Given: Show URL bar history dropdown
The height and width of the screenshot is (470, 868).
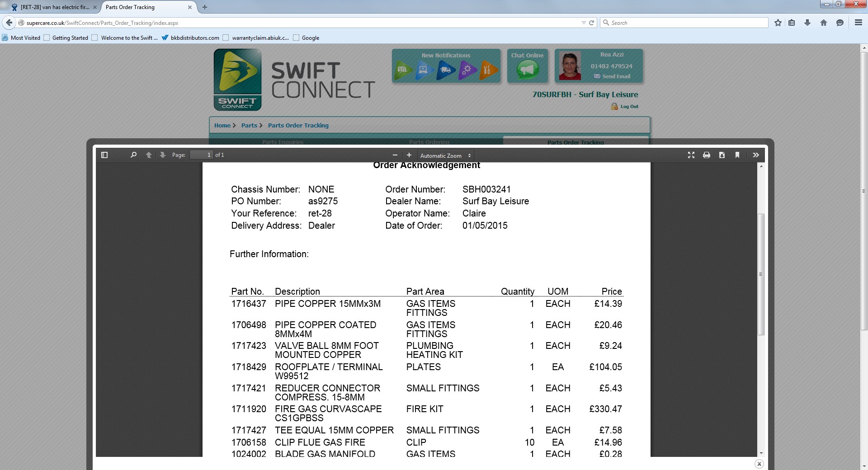Looking at the screenshot, I should click(583, 23).
